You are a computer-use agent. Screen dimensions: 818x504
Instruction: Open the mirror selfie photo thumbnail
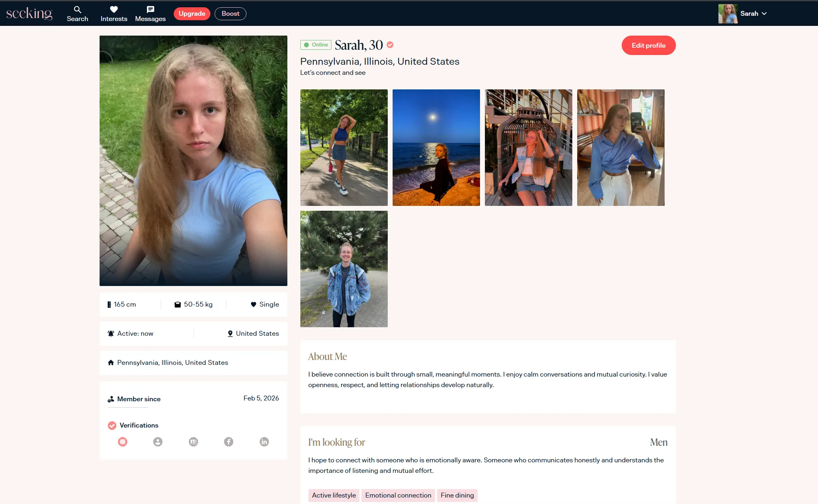coord(620,147)
